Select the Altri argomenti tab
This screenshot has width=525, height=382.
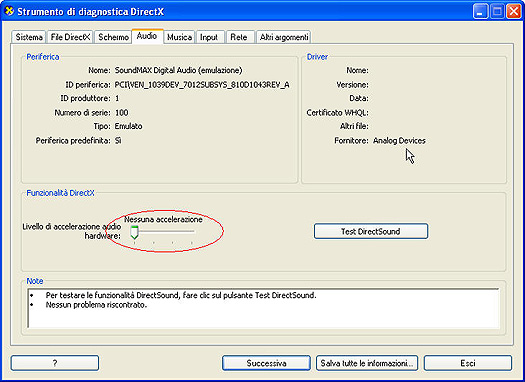tap(284, 37)
